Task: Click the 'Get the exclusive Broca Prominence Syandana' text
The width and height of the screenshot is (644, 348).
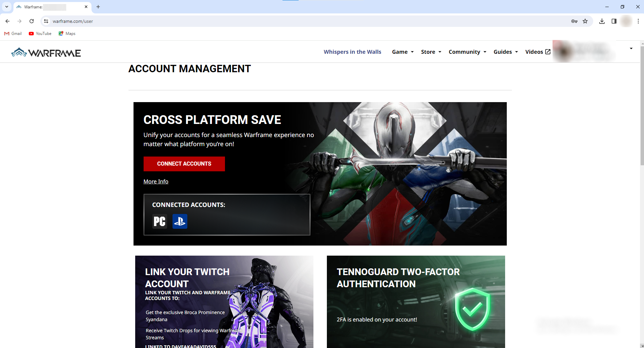Action: pyautogui.click(x=185, y=316)
